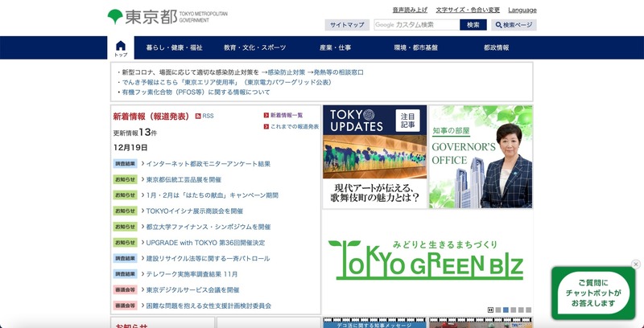Jump to the third carousel slide indicator

tap(514, 310)
